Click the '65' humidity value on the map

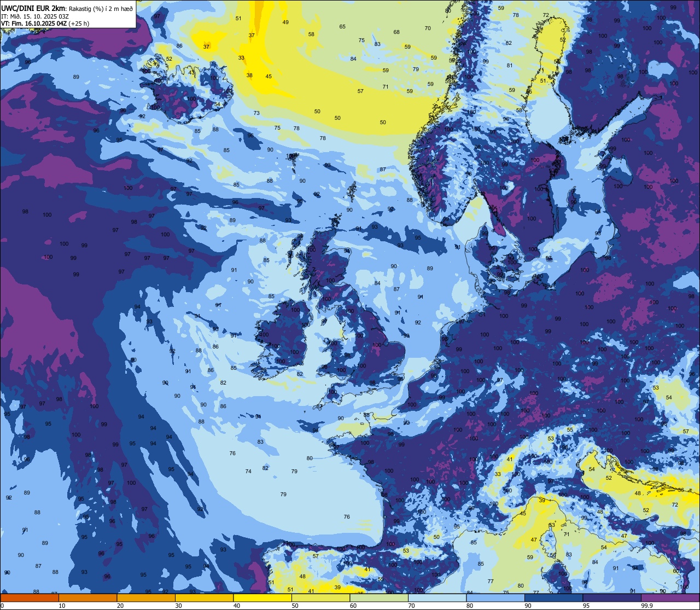coord(342,27)
